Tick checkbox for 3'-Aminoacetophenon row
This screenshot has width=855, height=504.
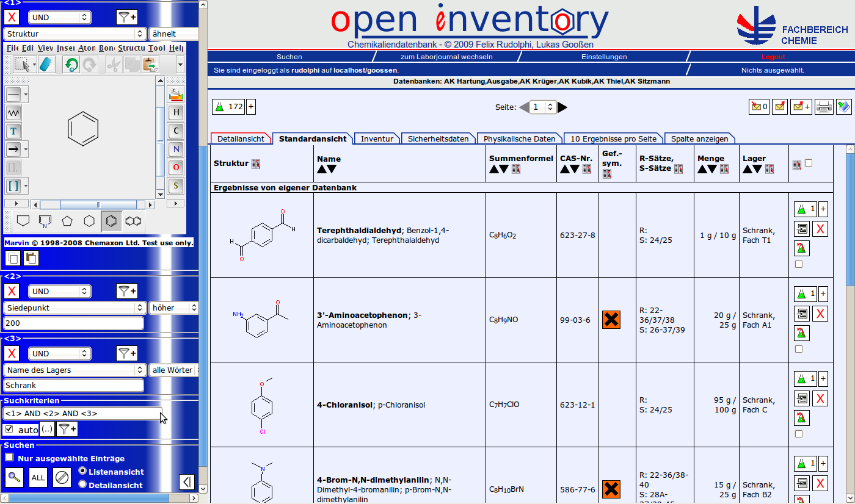799,349
